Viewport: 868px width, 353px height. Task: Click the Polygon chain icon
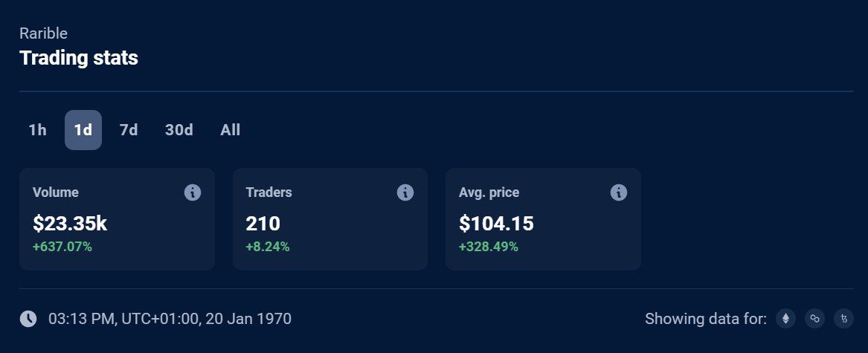click(814, 319)
